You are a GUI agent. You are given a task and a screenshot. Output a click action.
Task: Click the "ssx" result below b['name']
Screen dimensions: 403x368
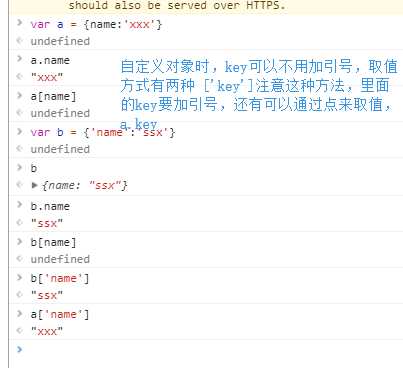coord(47,295)
